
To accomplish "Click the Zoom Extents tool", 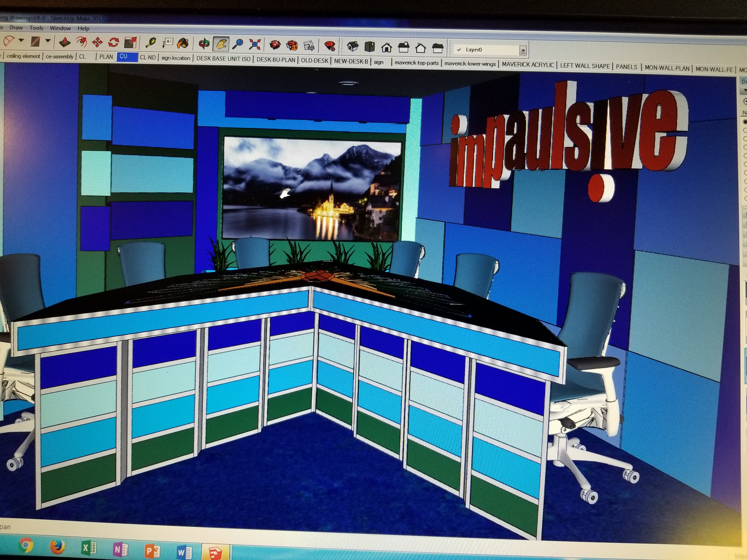I will click(x=255, y=45).
